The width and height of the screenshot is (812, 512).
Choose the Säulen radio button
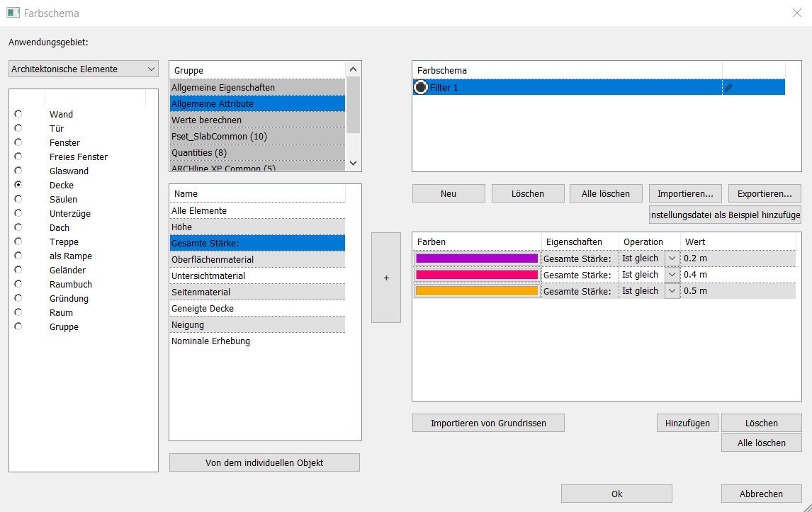pos(18,199)
